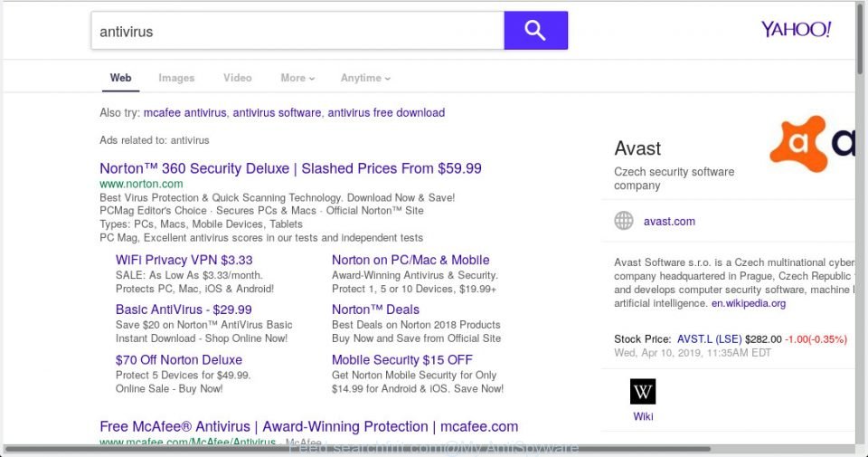This screenshot has width=868, height=457.
Task: Open the Yahoo logo homepage link
Action: coord(796,29)
